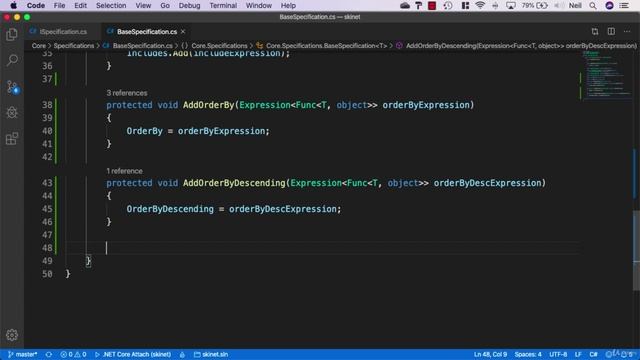Open the Explorer view in the activity bar

click(x=12, y=35)
